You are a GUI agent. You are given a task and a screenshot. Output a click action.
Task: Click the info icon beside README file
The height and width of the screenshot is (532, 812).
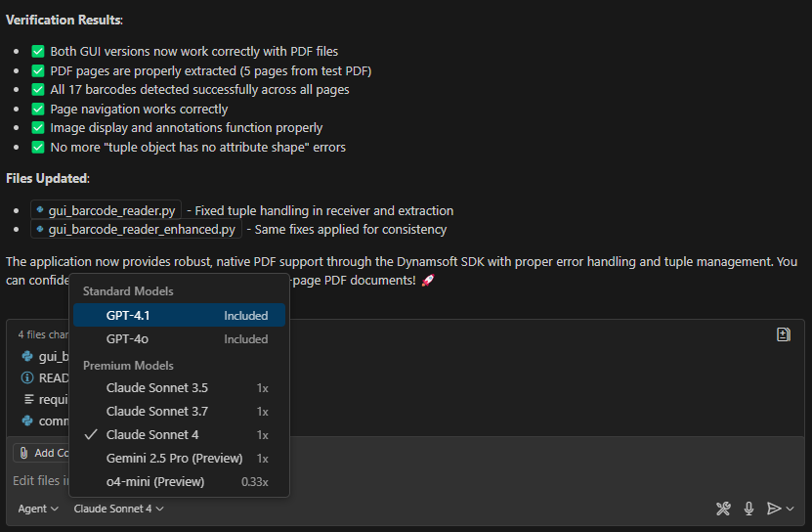[x=27, y=377]
